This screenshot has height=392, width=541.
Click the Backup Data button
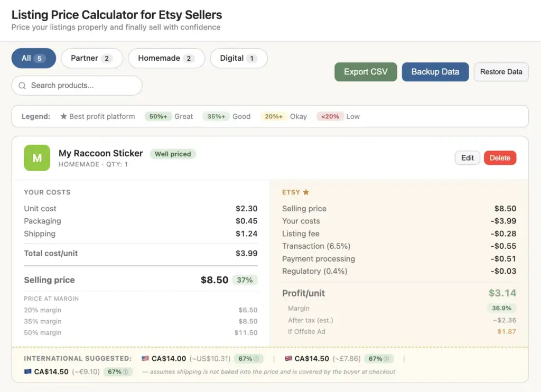(435, 72)
